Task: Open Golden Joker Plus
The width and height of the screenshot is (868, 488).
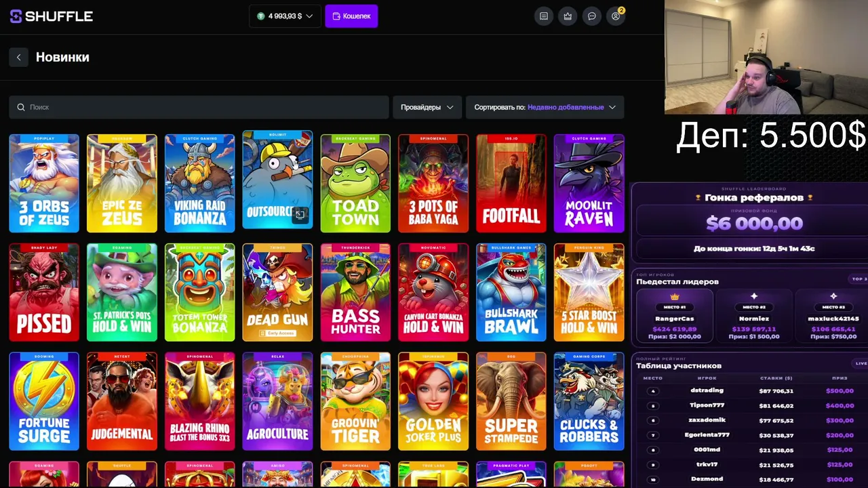Action: [433, 401]
